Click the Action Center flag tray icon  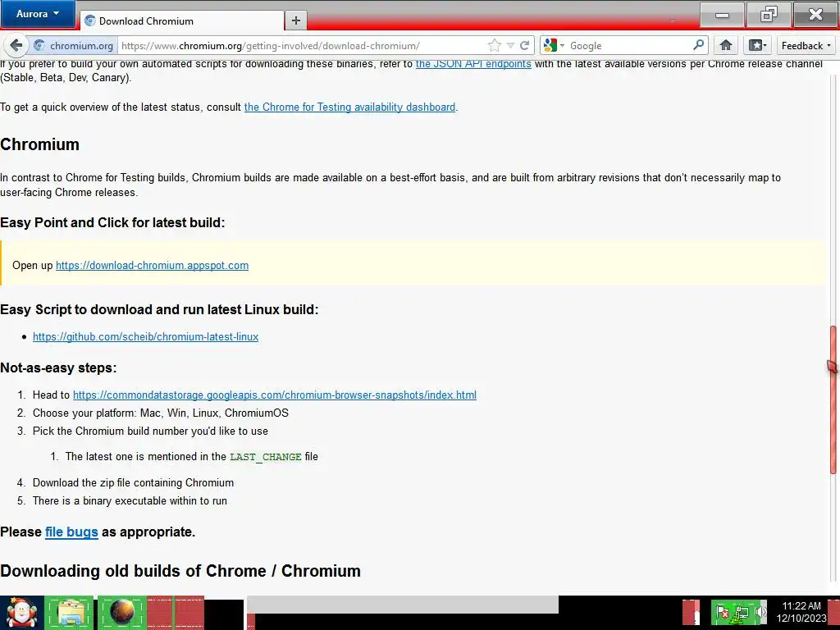click(722, 612)
